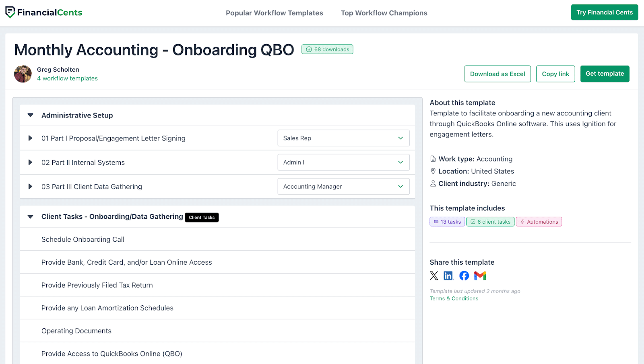
Task: Open Popular Workflow Templates menu
Action: click(x=275, y=13)
